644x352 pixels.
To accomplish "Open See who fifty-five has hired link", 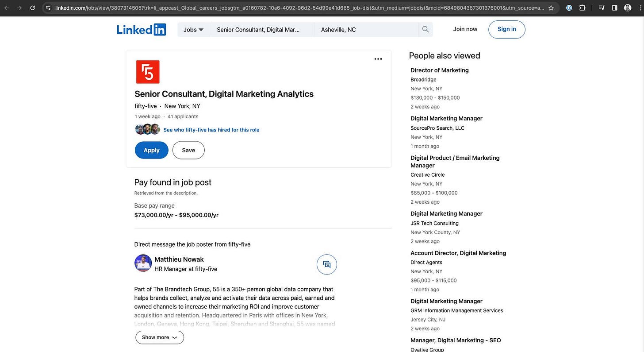I will (211, 130).
